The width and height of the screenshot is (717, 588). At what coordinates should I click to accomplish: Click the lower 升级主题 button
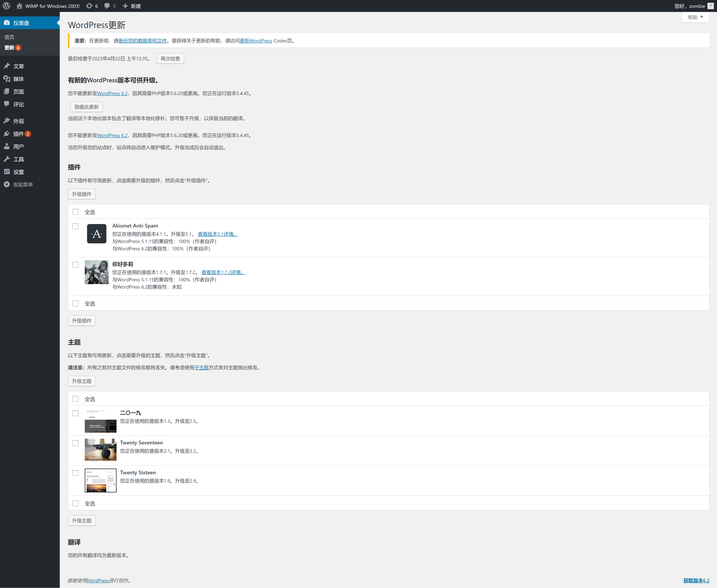[x=82, y=521]
